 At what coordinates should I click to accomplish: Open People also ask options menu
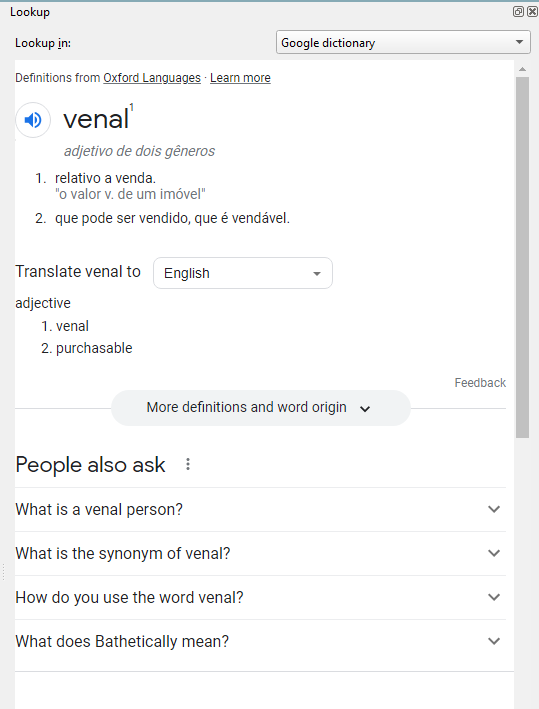pyautogui.click(x=188, y=464)
